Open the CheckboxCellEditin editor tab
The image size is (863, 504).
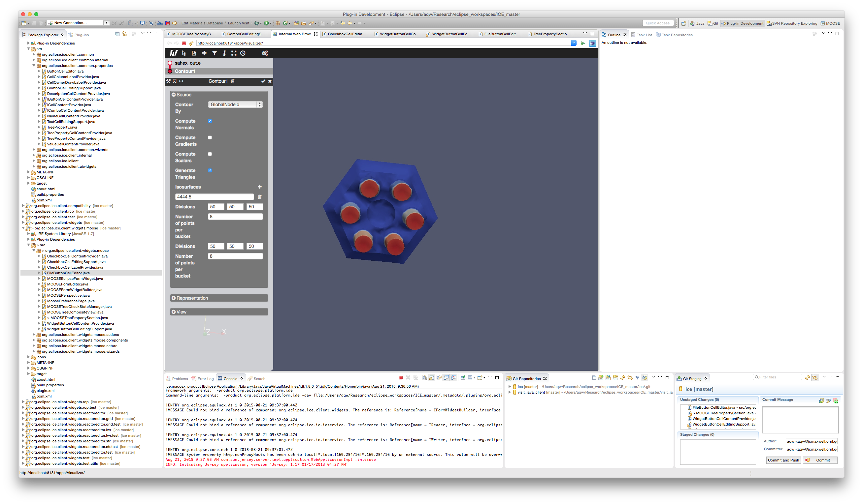345,34
